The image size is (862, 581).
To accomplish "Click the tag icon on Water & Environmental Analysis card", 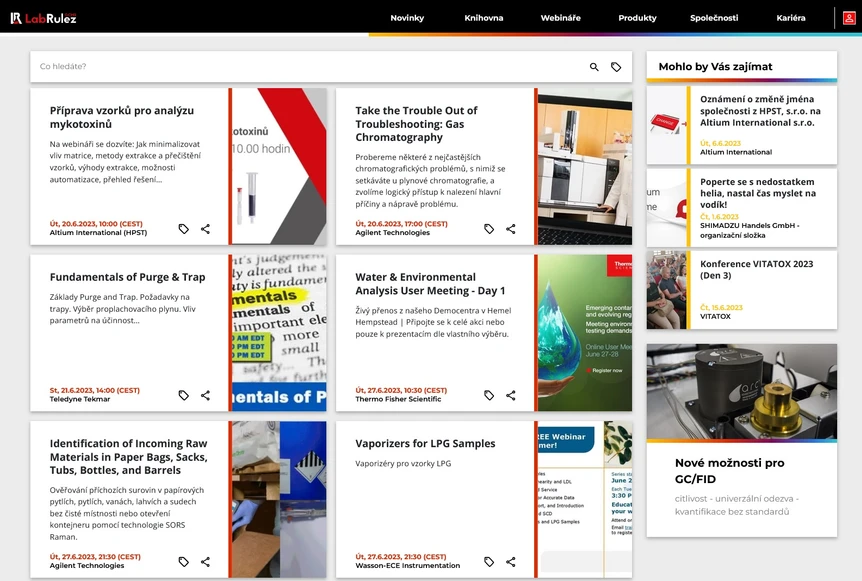I will pos(487,395).
